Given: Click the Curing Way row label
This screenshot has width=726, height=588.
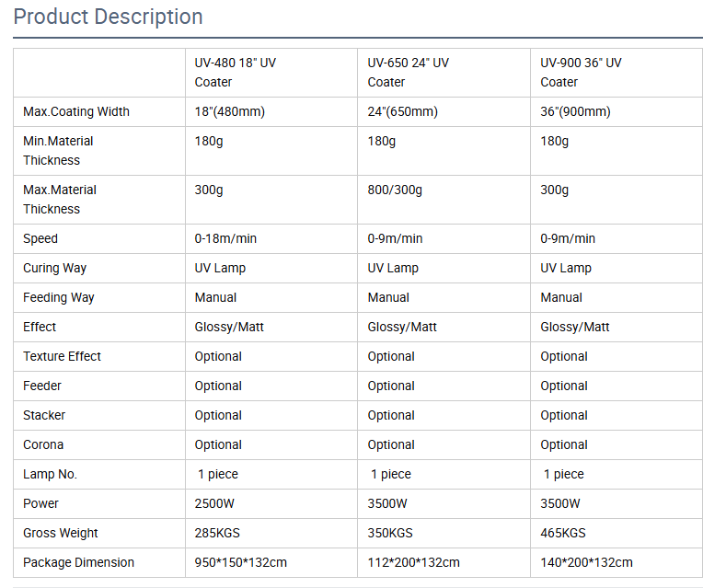Looking at the screenshot, I should (x=54, y=268).
